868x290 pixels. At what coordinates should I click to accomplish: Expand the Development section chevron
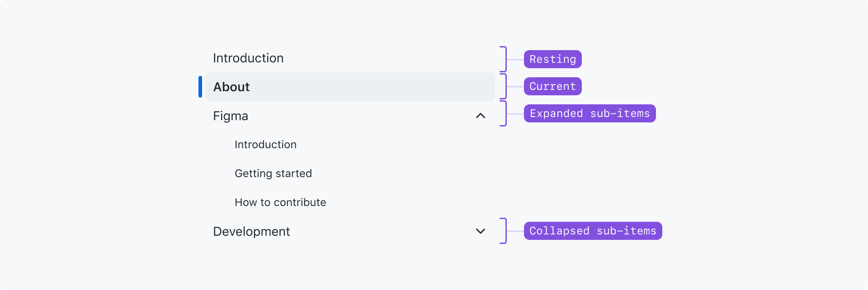point(481,231)
